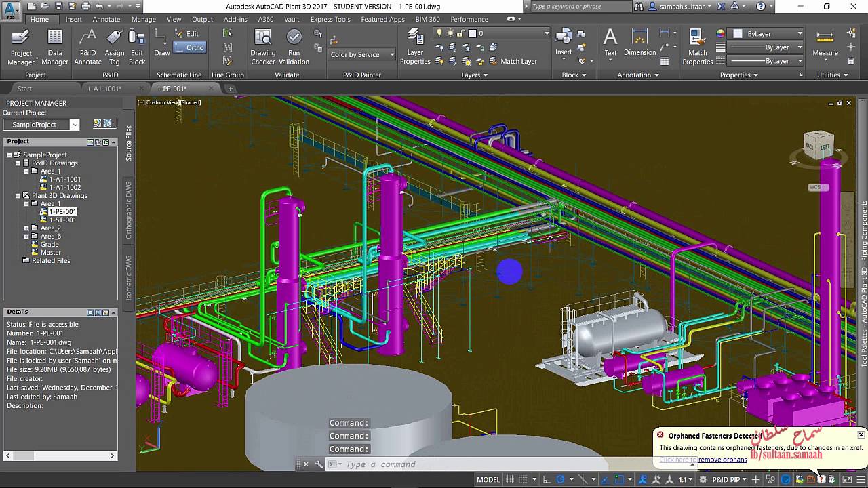Select the Assign Tag tool

coord(115,47)
